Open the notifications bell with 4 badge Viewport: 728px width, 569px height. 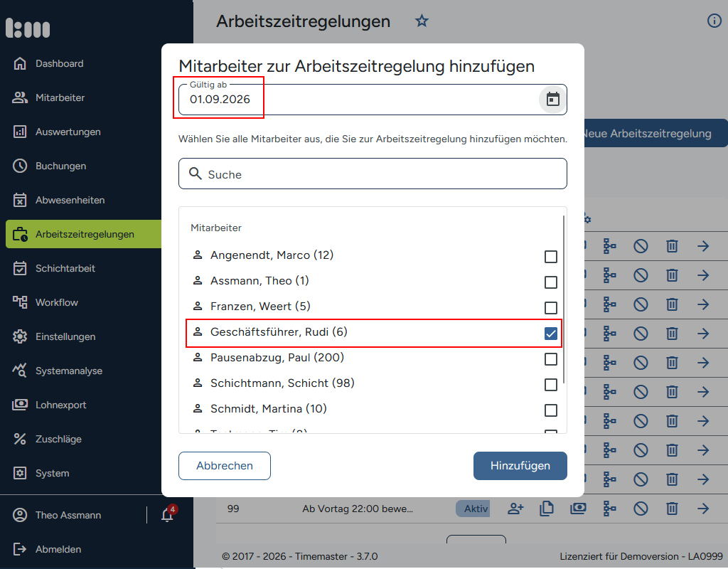[x=168, y=514]
